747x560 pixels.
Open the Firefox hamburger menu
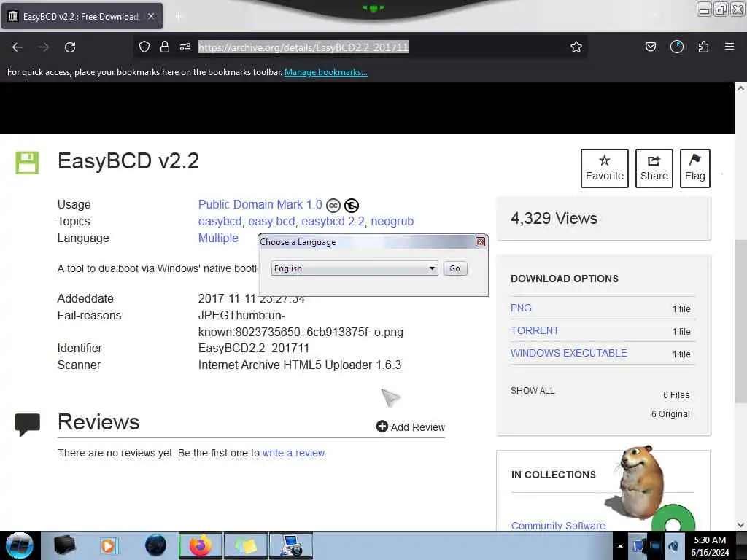click(x=729, y=47)
